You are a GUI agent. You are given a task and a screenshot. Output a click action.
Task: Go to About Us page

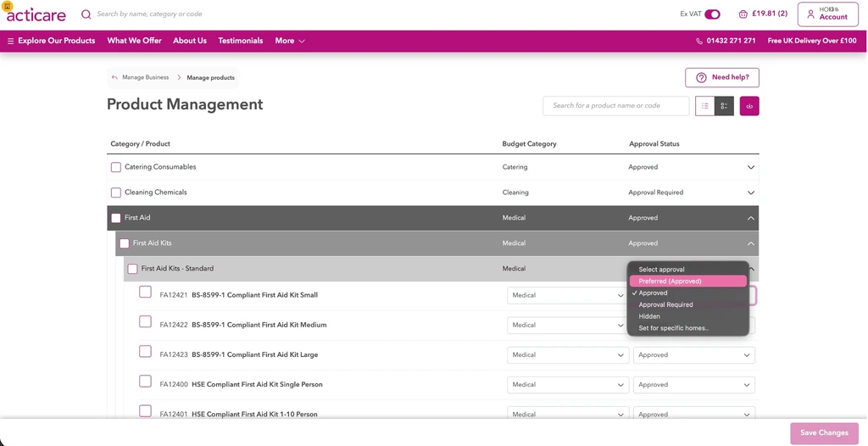190,41
